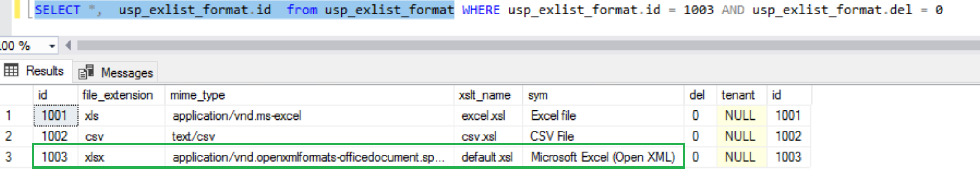The height and width of the screenshot is (169, 980).
Task: Open the Results tab
Action: tap(35, 71)
